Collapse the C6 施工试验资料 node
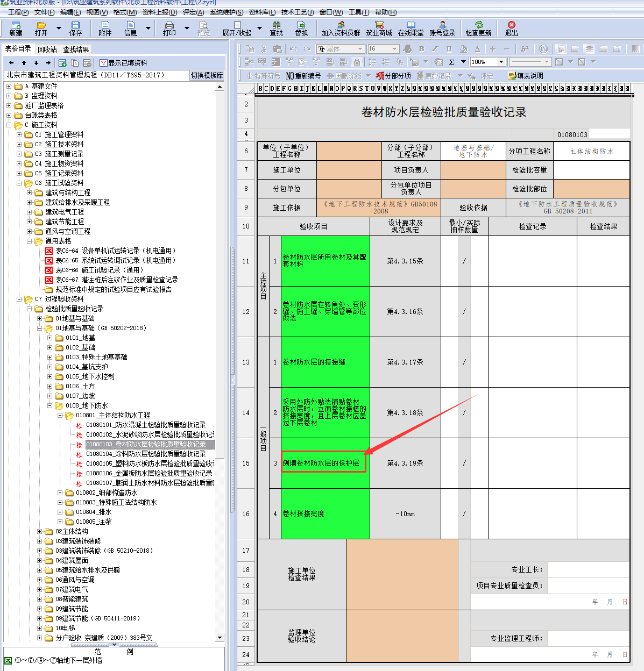This screenshot has height=671, width=644. point(19,183)
